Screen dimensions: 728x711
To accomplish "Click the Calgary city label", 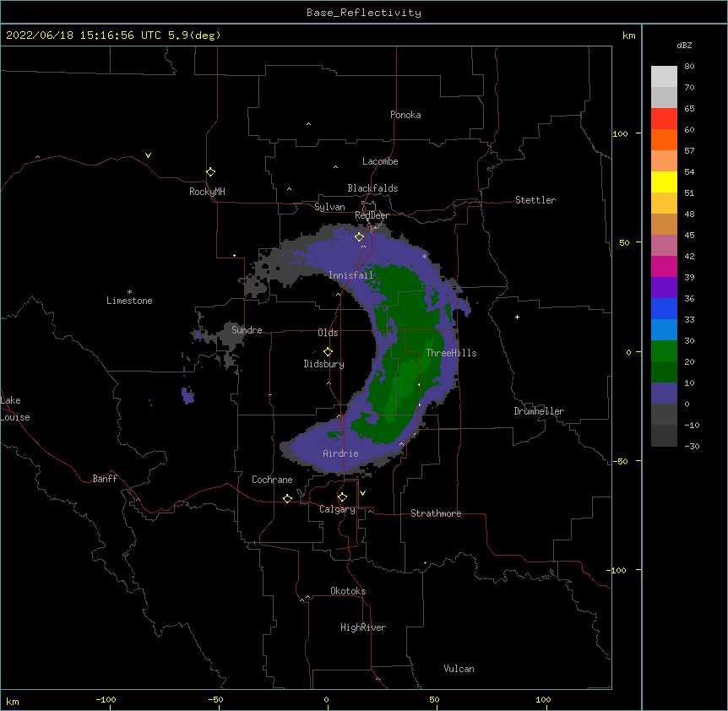I will pos(338,509).
